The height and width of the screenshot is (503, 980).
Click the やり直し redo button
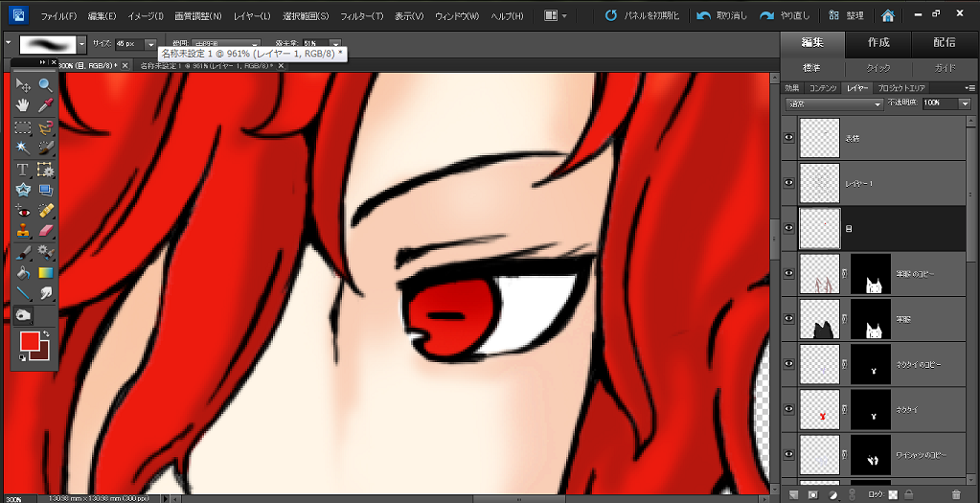[x=785, y=15]
